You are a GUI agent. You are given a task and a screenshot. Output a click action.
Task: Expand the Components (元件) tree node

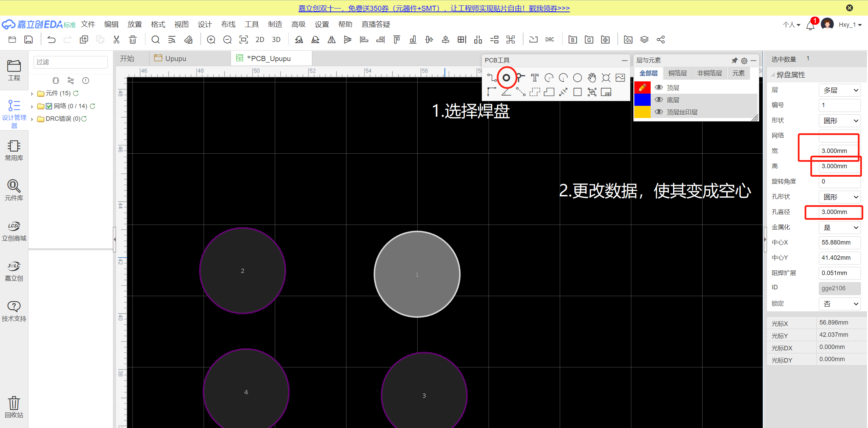tap(32, 94)
